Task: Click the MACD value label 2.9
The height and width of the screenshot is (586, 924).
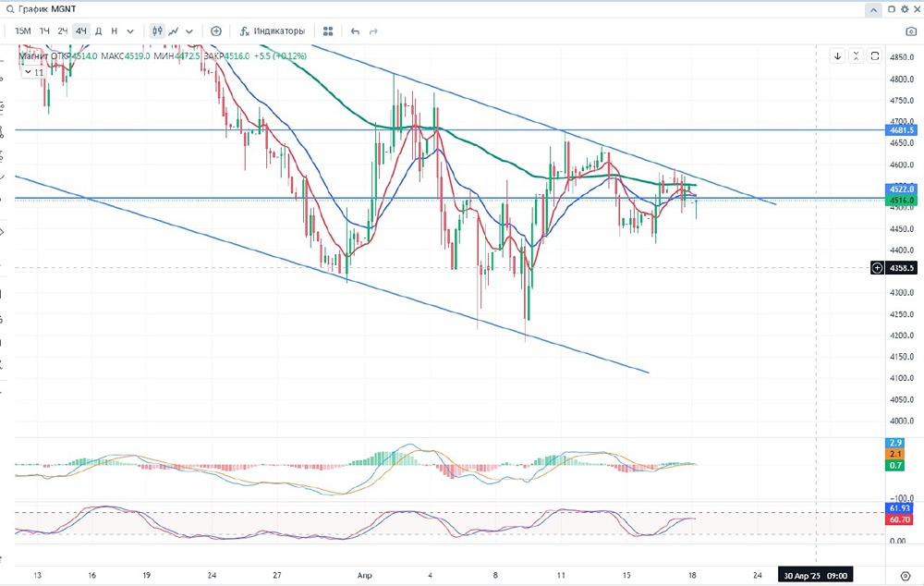Action: [x=895, y=443]
